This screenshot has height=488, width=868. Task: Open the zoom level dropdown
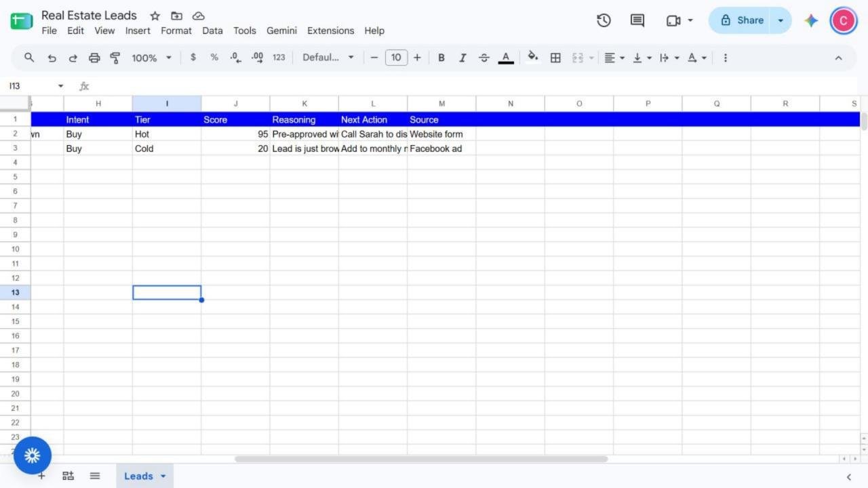tap(152, 58)
